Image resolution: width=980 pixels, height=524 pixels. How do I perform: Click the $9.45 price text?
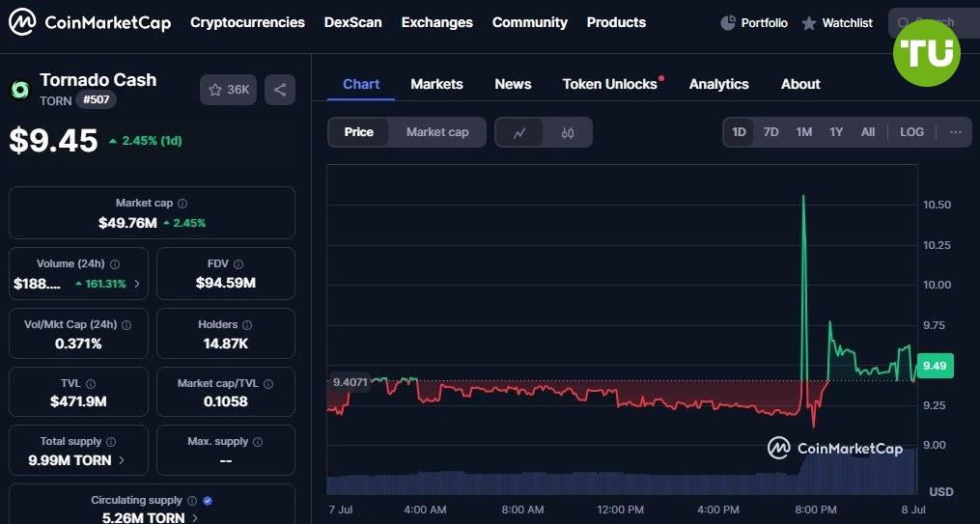[x=54, y=141]
